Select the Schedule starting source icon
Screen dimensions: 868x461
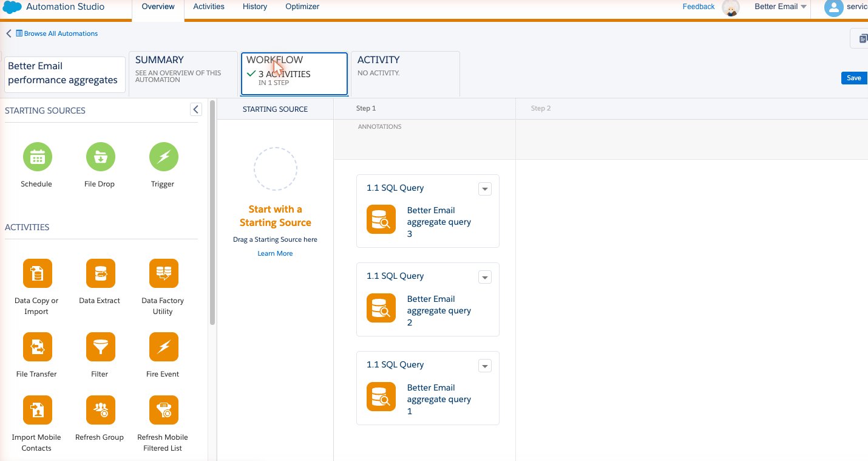(38, 157)
